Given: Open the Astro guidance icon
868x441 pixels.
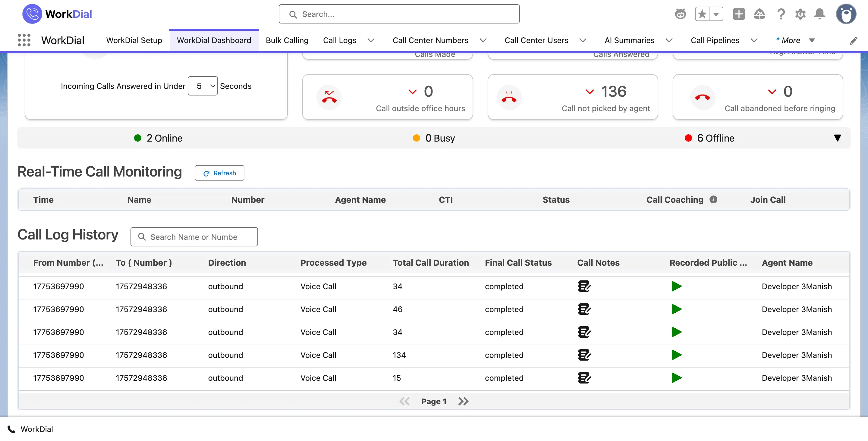Looking at the screenshot, I should click(680, 14).
